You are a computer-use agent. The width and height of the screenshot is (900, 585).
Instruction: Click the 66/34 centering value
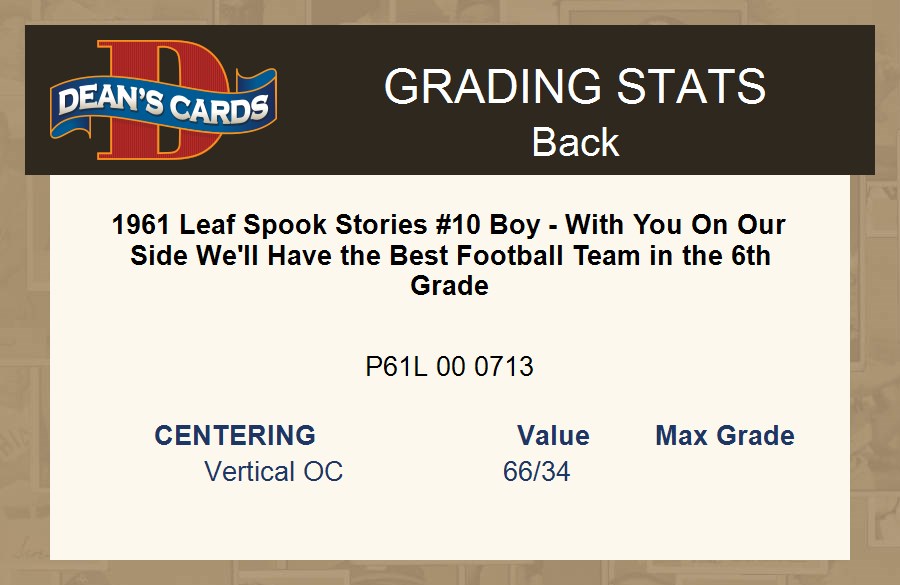[537, 471]
